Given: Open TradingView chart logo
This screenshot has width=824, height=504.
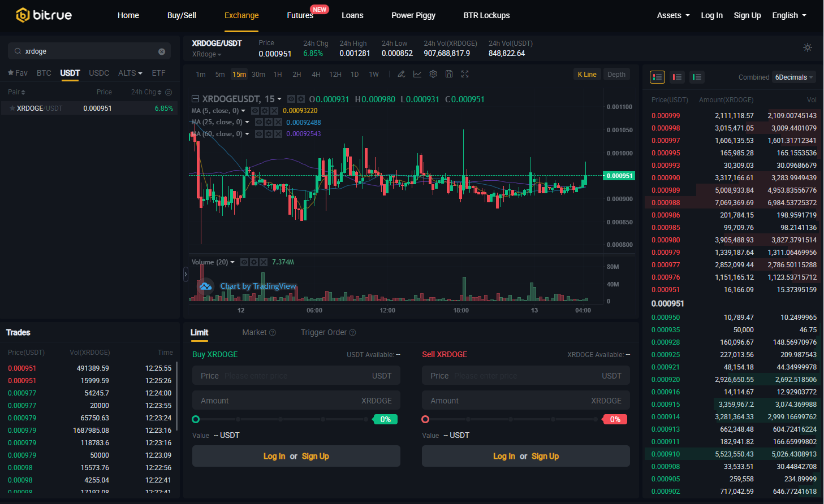Looking at the screenshot, I should (x=205, y=286).
